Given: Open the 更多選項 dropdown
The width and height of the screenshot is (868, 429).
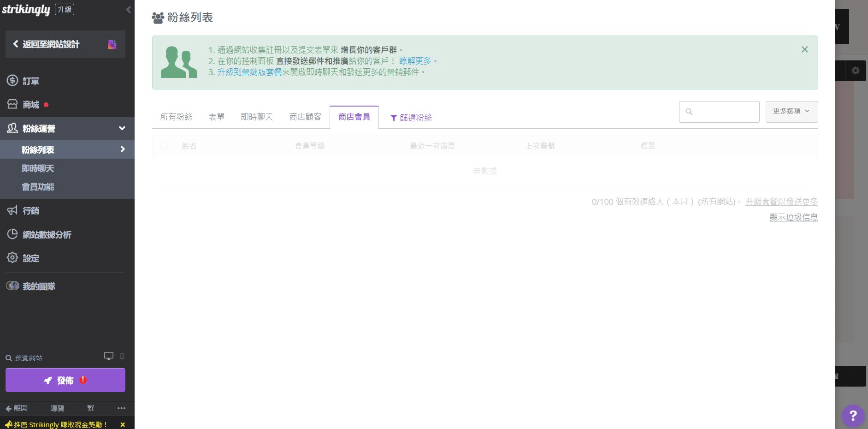Looking at the screenshot, I should 791,111.
